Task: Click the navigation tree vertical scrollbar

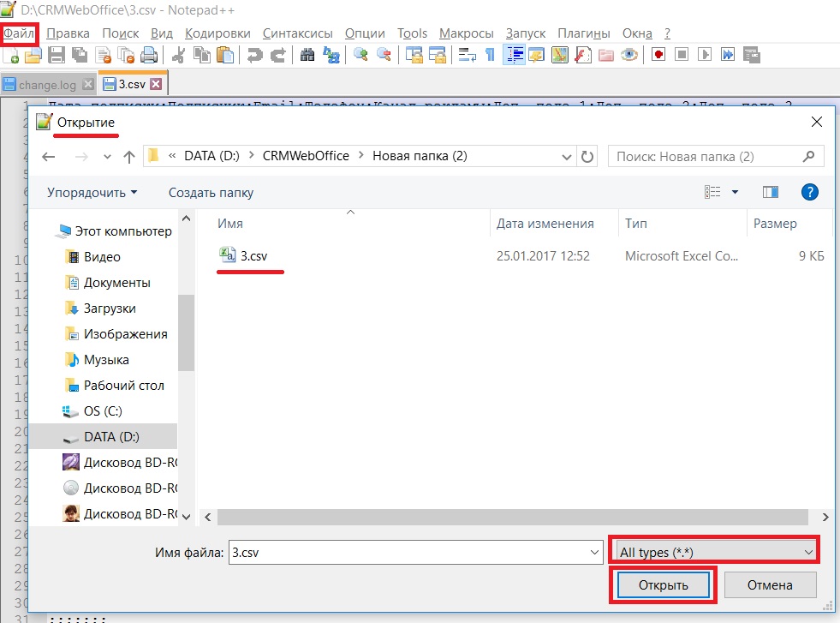Action: point(186,332)
